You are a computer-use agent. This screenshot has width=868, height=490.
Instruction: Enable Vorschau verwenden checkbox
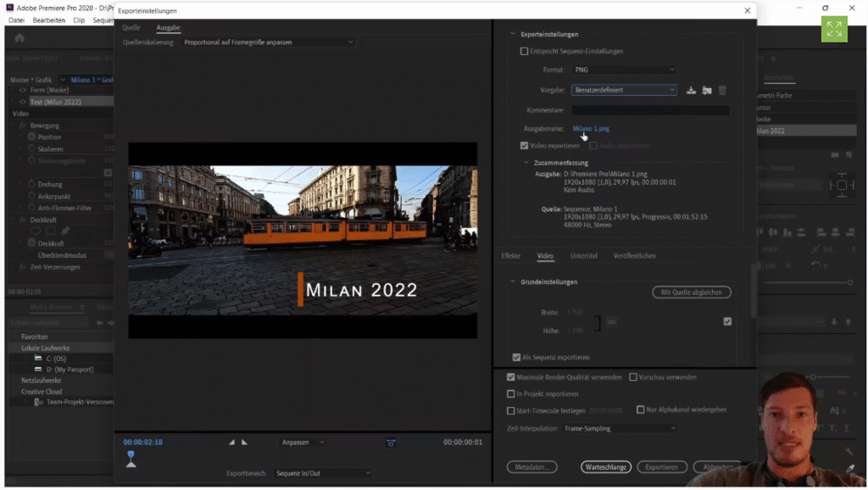633,377
